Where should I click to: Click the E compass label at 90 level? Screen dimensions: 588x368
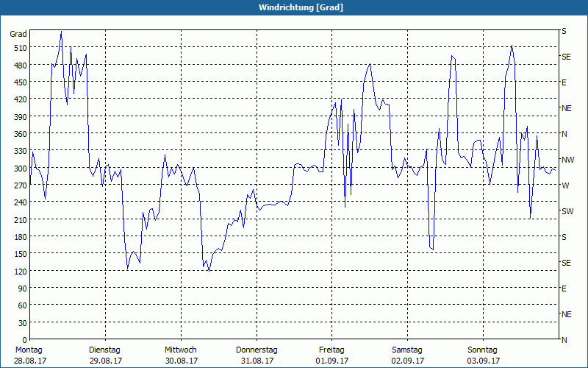(564, 289)
